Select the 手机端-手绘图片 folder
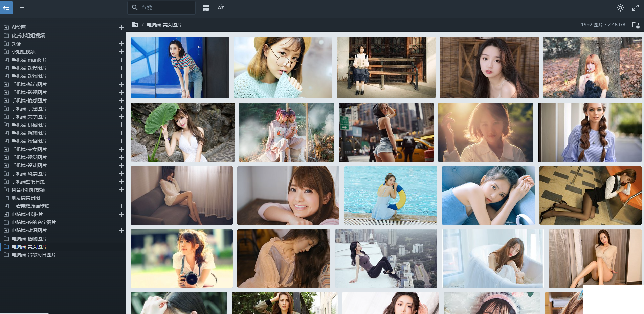The width and height of the screenshot is (644, 314). click(x=29, y=109)
